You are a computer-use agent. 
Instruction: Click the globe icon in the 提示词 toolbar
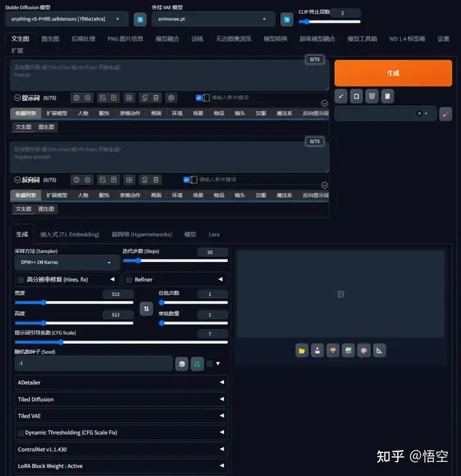click(x=76, y=98)
